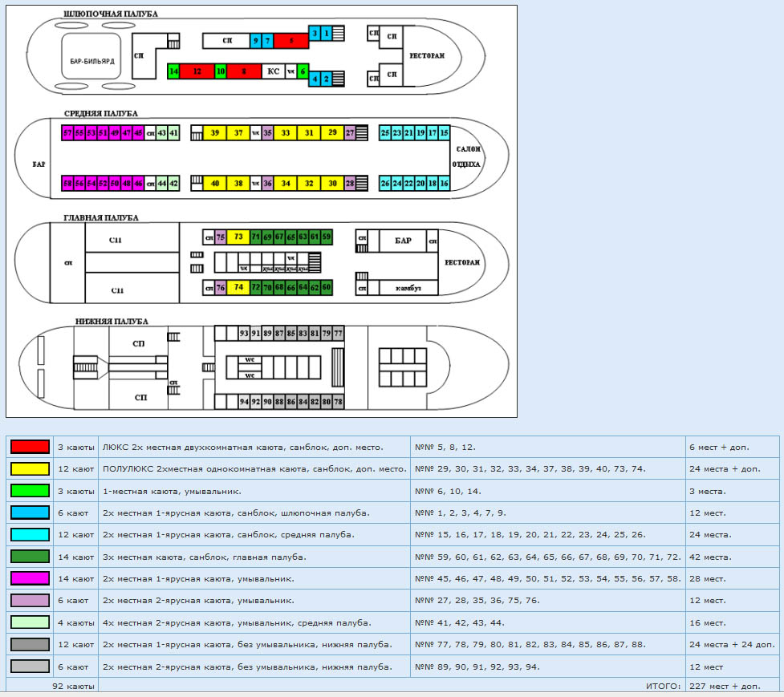Select red lux cabin 12 on boat deck
The height and width of the screenshot is (697, 784).
197,71
